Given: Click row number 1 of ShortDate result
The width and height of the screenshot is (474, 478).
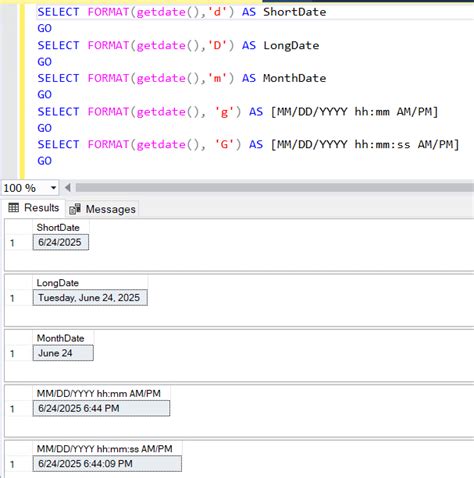Looking at the screenshot, I should (12, 243).
